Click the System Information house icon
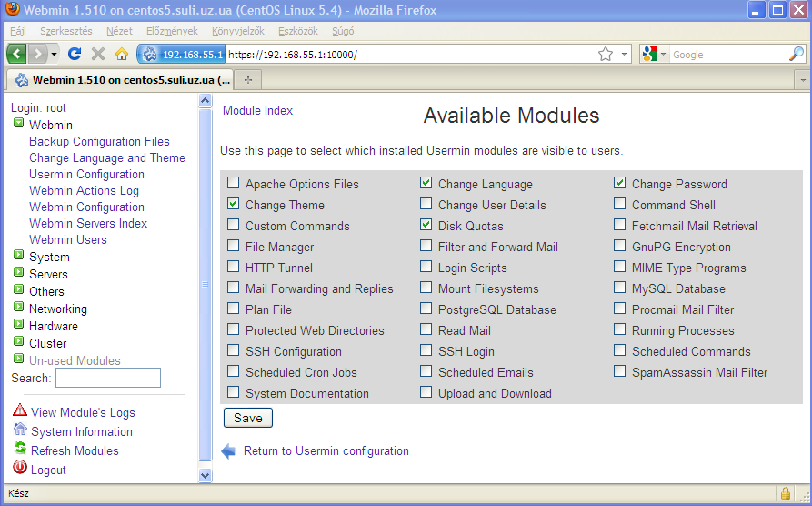 click(20, 430)
